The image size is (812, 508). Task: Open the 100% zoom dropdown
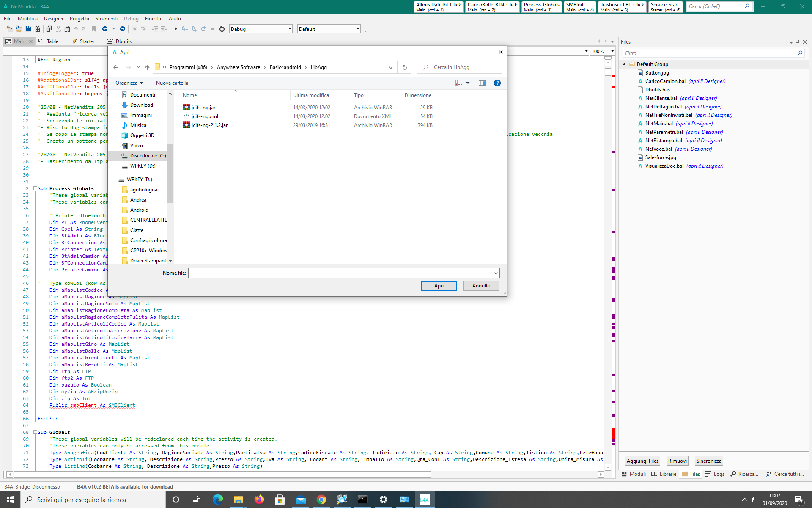pos(612,51)
